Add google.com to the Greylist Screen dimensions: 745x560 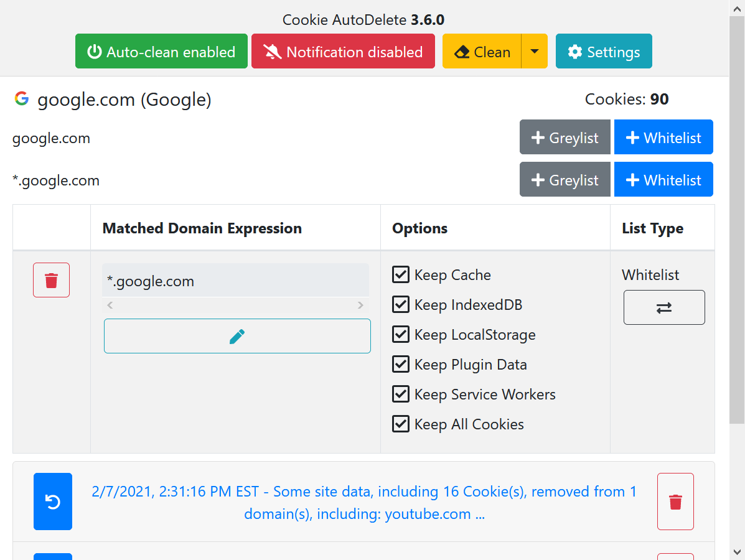[565, 137]
